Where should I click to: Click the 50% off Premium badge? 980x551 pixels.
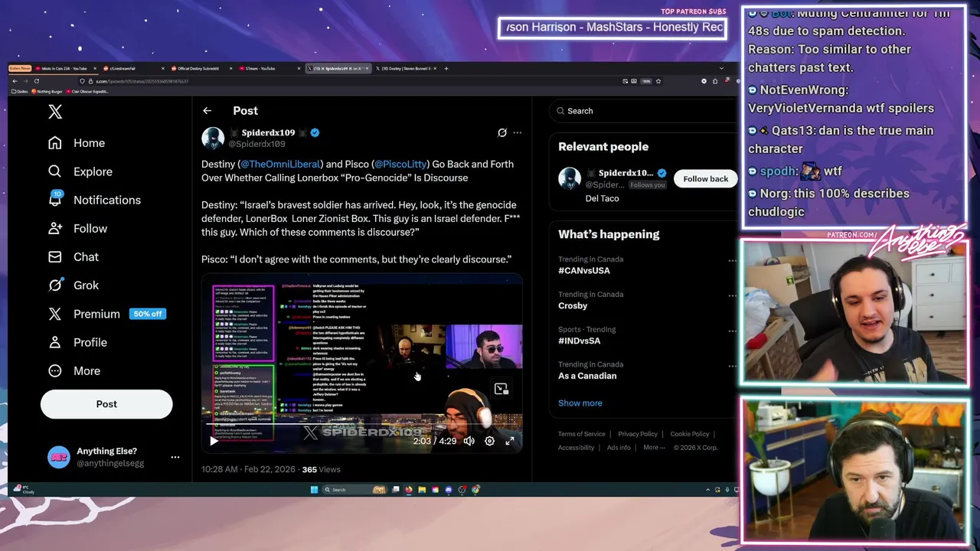coord(148,314)
